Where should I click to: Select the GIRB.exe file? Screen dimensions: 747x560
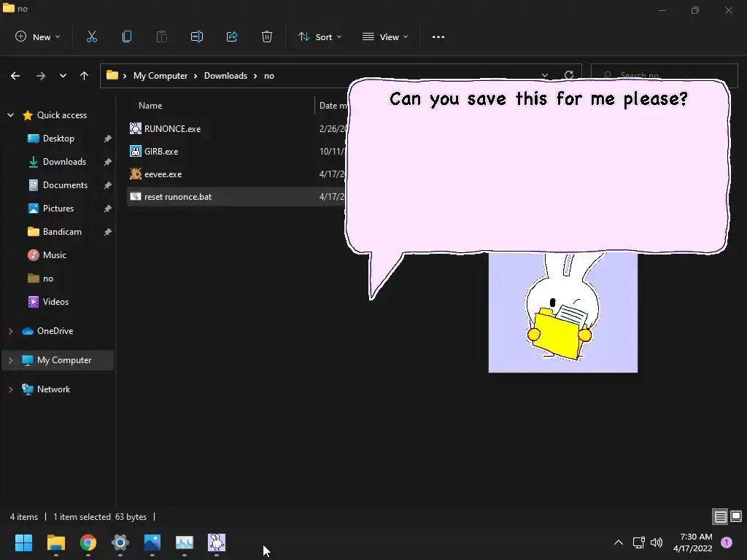tap(161, 152)
